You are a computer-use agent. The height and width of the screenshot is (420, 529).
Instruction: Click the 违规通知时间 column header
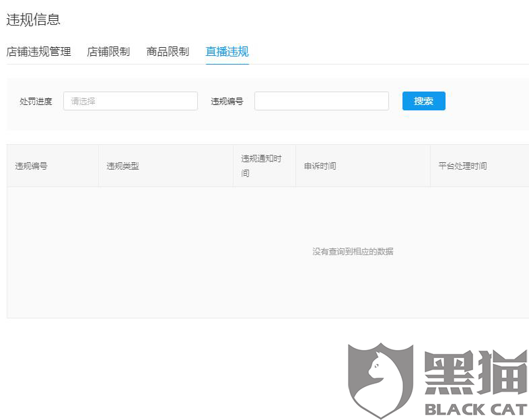(261, 166)
